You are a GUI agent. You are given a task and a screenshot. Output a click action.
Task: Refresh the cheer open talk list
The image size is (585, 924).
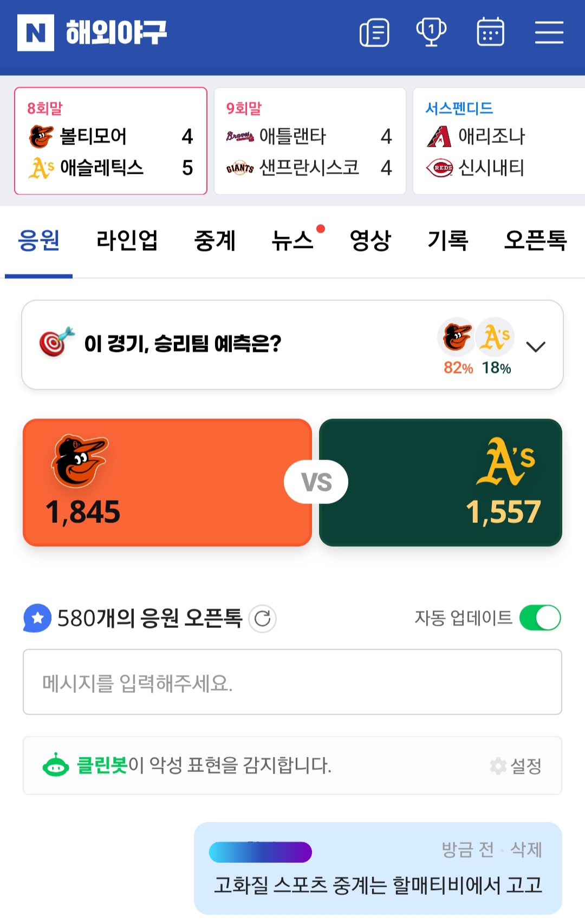(263, 618)
